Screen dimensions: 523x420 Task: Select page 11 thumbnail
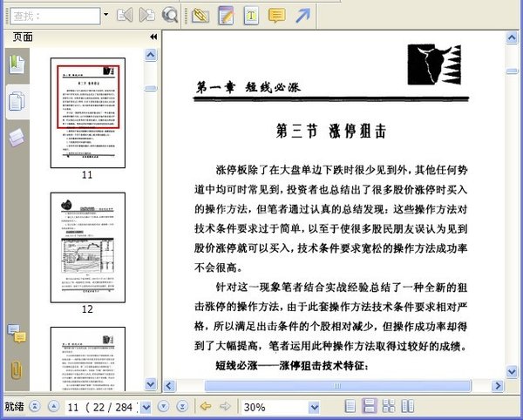coord(88,112)
